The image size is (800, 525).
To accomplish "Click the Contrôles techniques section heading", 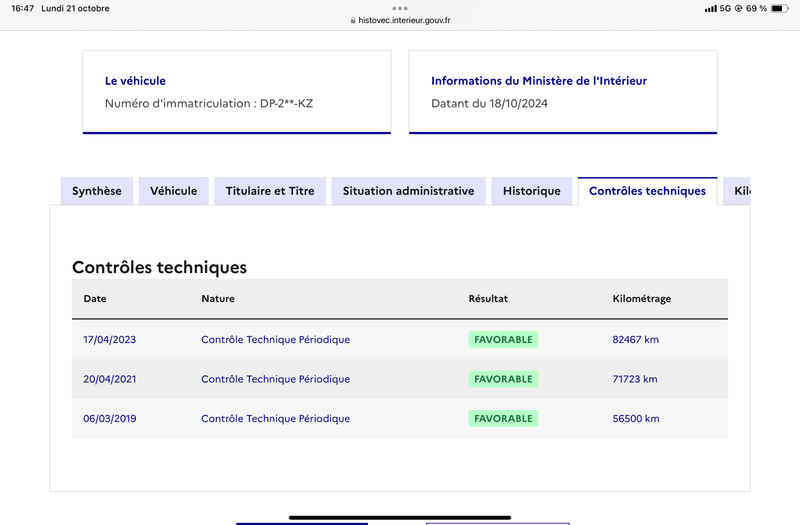I will [159, 267].
